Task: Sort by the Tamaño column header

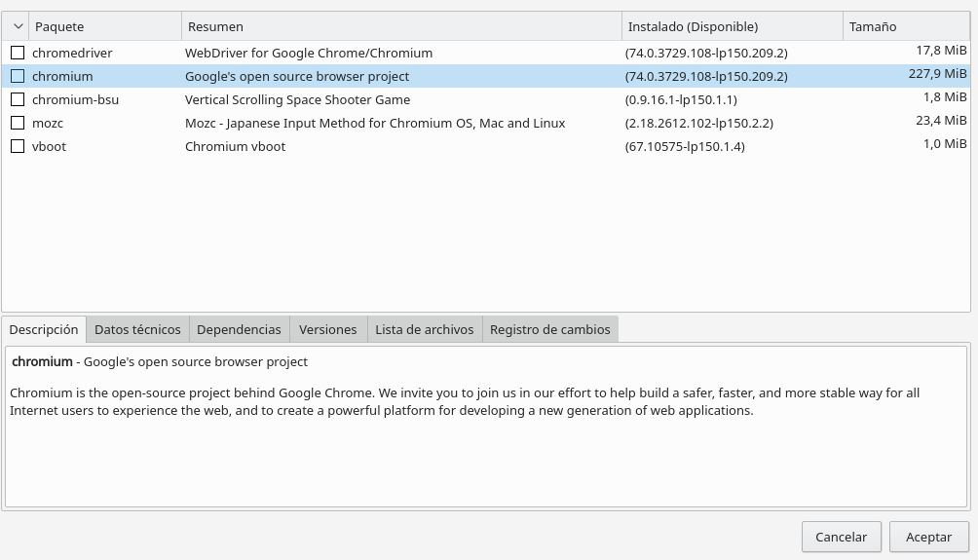Action: click(x=906, y=26)
